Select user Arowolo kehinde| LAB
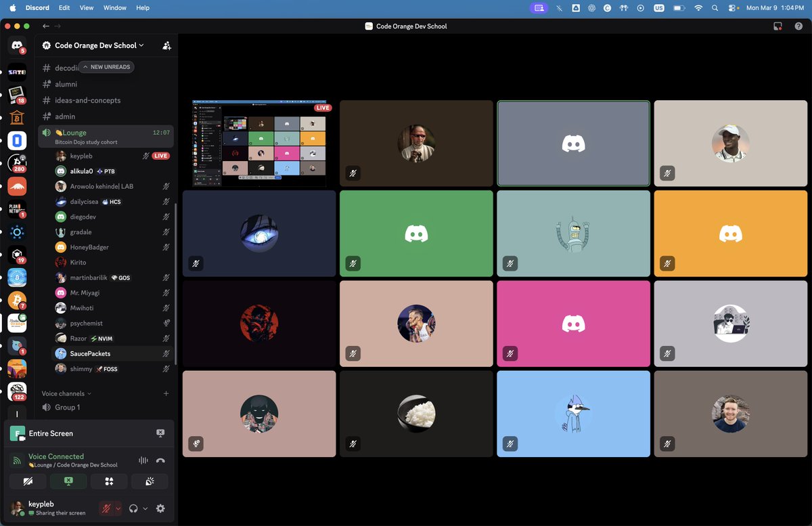812x526 pixels. tap(112, 186)
